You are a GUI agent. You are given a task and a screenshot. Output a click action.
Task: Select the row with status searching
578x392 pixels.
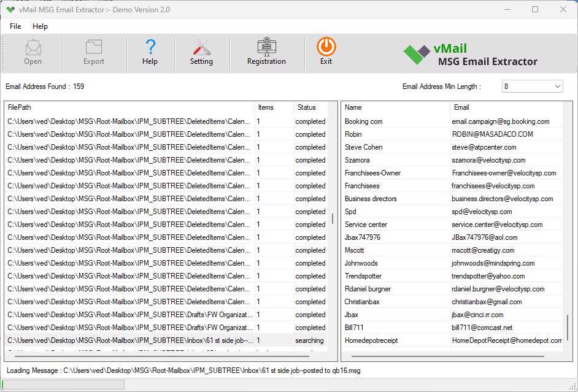(166, 340)
